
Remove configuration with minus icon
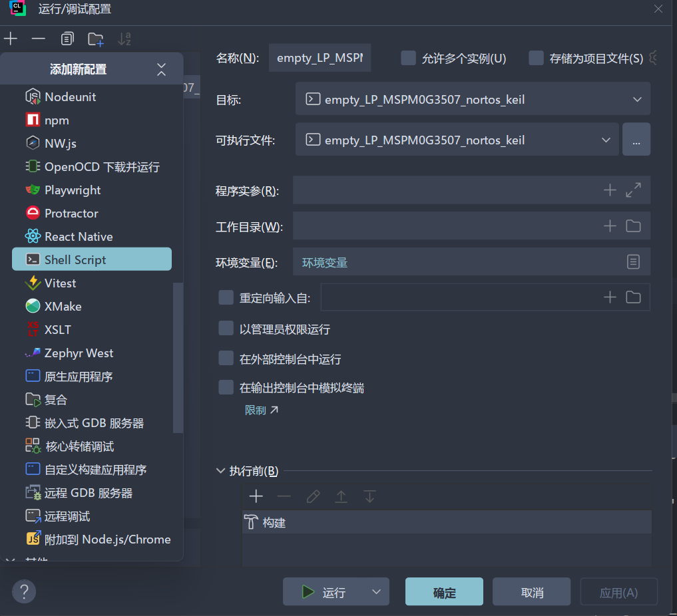coord(39,39)
